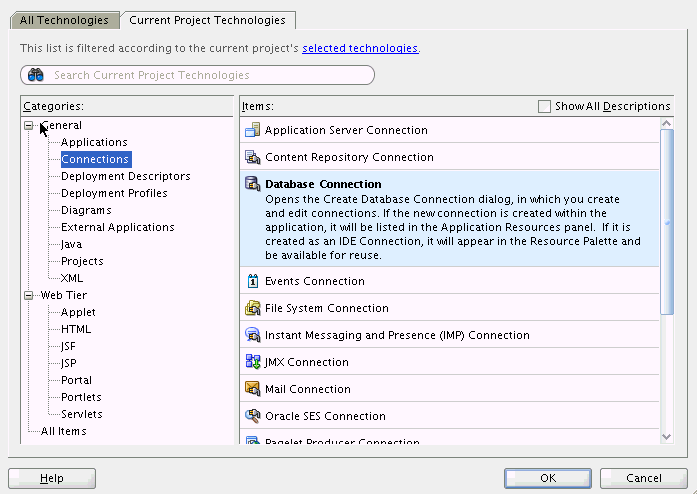Enable Show All Descriptions checkbox

(544, 106)
